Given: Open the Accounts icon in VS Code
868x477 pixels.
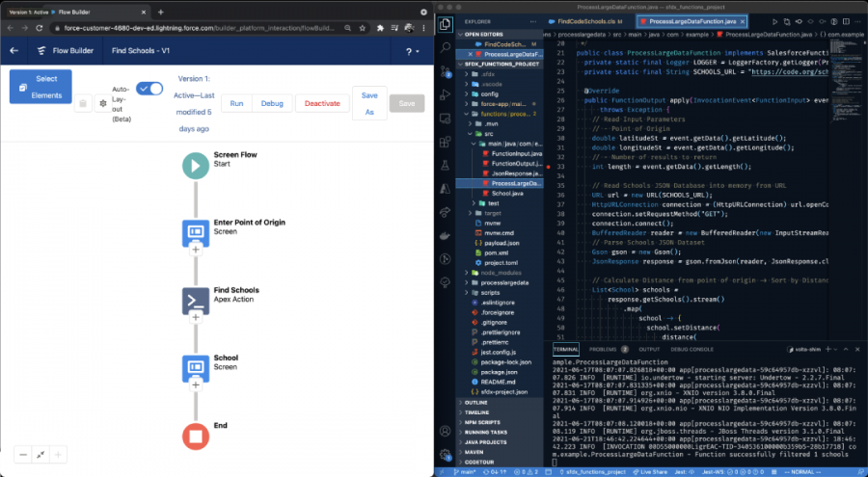Looking at the screenshot, I should coord(445,431).
